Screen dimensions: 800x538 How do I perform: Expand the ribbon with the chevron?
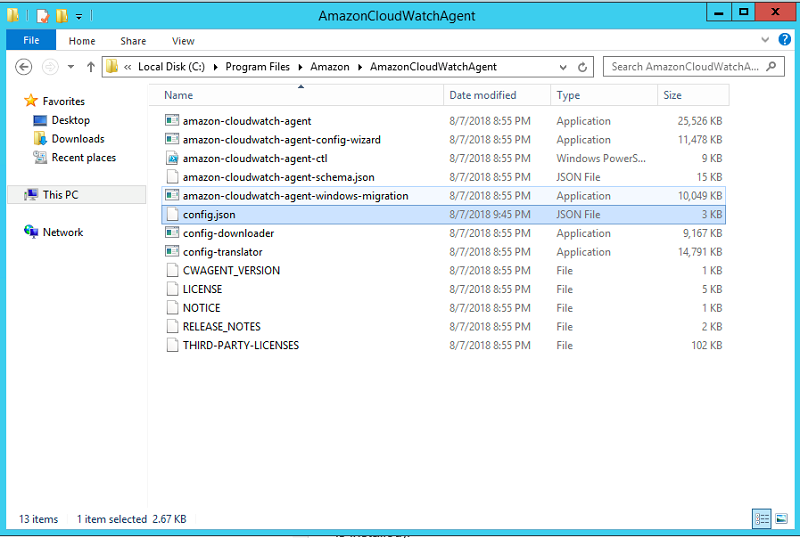point(765,39)
